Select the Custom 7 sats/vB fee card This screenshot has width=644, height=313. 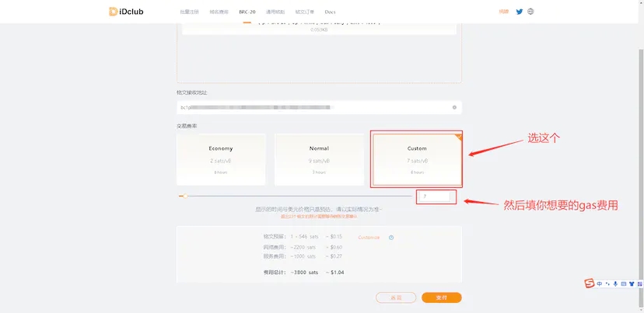pyautogui.click(x=417, y=159)
